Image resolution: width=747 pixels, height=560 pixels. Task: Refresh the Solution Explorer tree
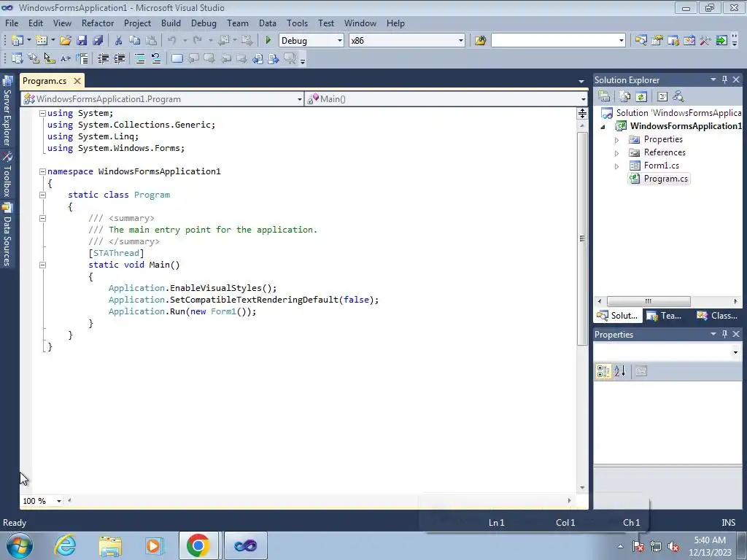pyautogui.click(x=641, y=97)
